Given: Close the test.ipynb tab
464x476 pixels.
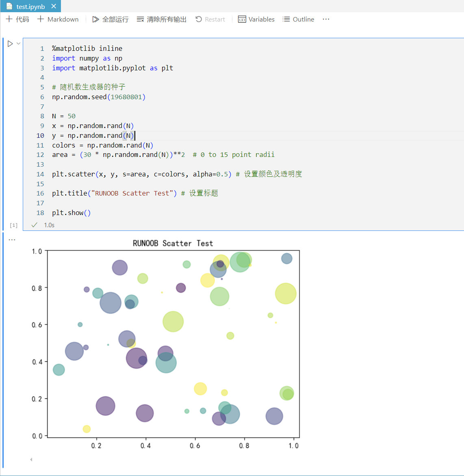Looking at the screenshot, I should (54, 7).
